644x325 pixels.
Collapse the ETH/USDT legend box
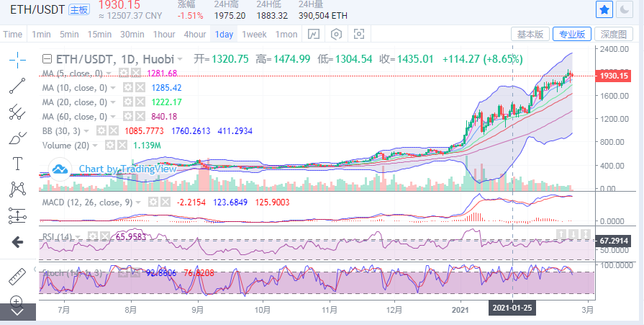tap(47, 59)
